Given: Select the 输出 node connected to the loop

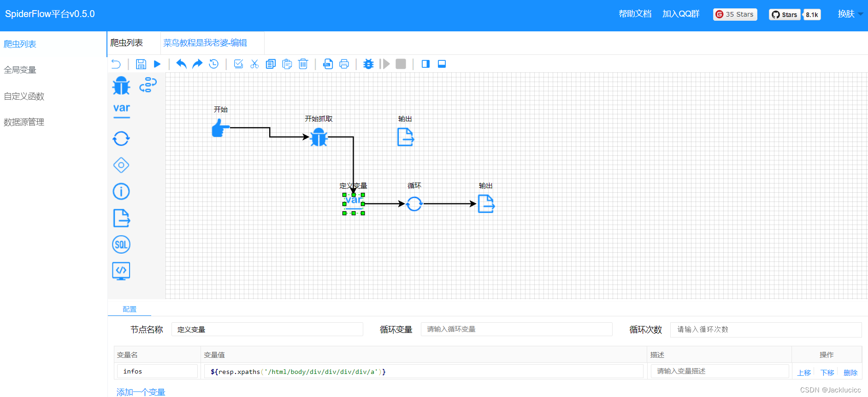Looking at the screenshot, I should (486, 204).
